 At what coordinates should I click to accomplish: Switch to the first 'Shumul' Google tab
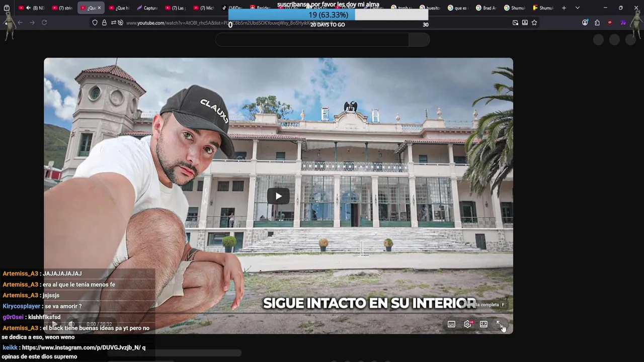[514, 8]
